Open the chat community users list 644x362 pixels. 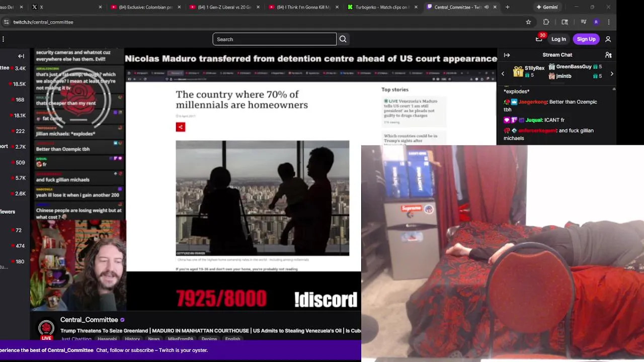coord(608,55)
